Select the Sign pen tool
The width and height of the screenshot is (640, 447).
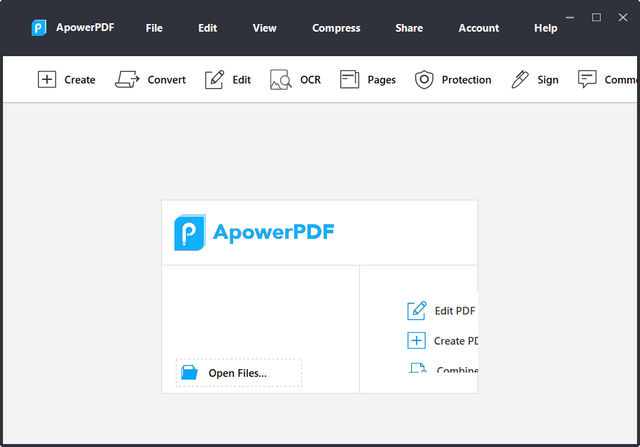point(520,80)
